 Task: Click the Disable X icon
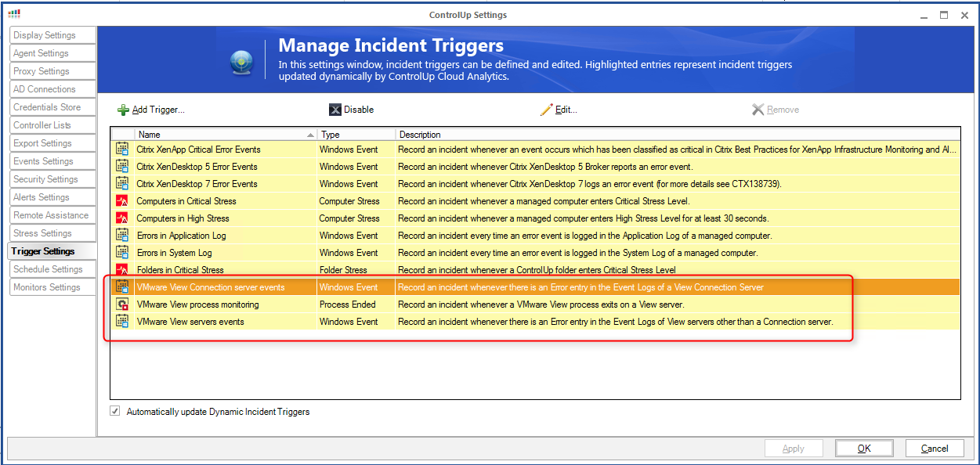[335, 110]
